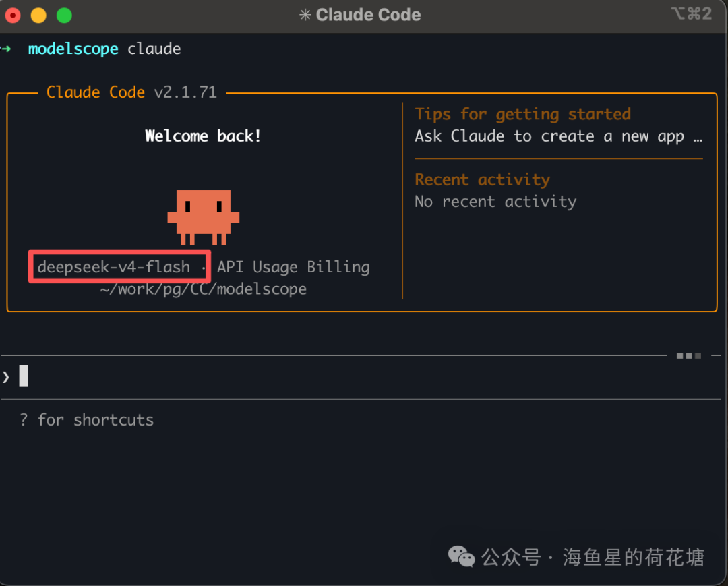
Task: Click the yellow minimize window button
Action: click(x=38, y=16)
